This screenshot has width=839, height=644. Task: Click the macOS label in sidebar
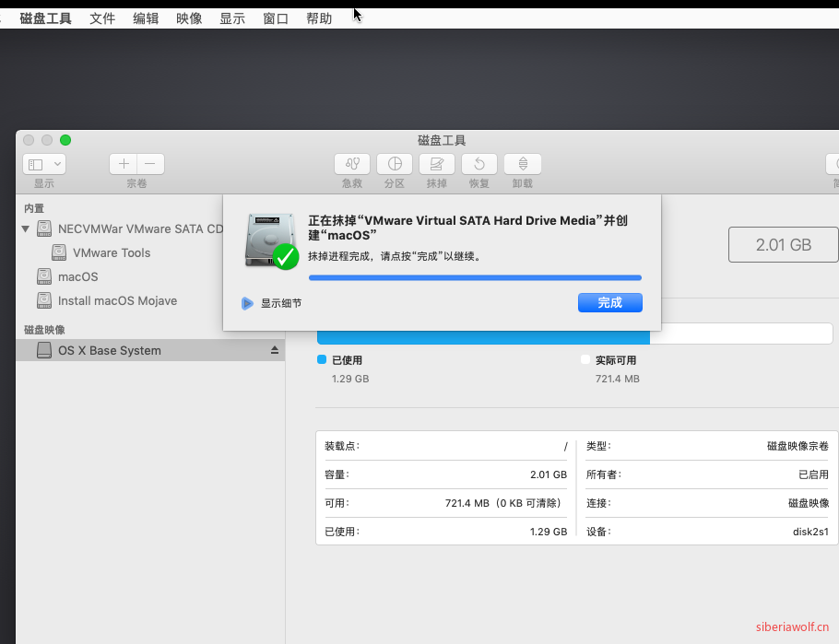[77, 276]
